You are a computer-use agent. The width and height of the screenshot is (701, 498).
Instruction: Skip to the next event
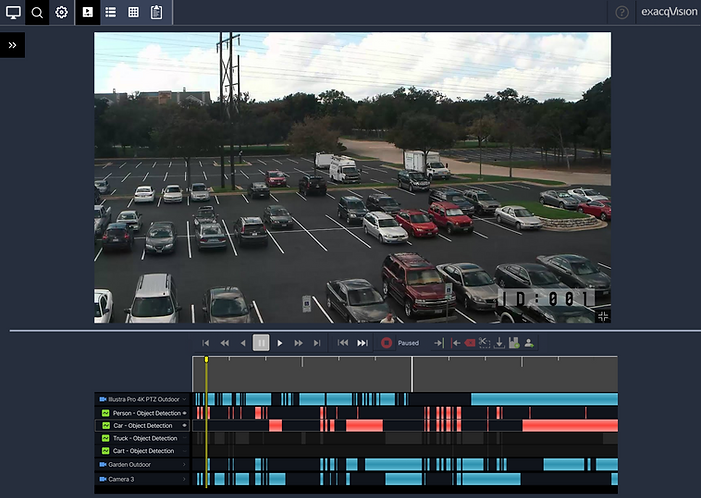(362, 343)
